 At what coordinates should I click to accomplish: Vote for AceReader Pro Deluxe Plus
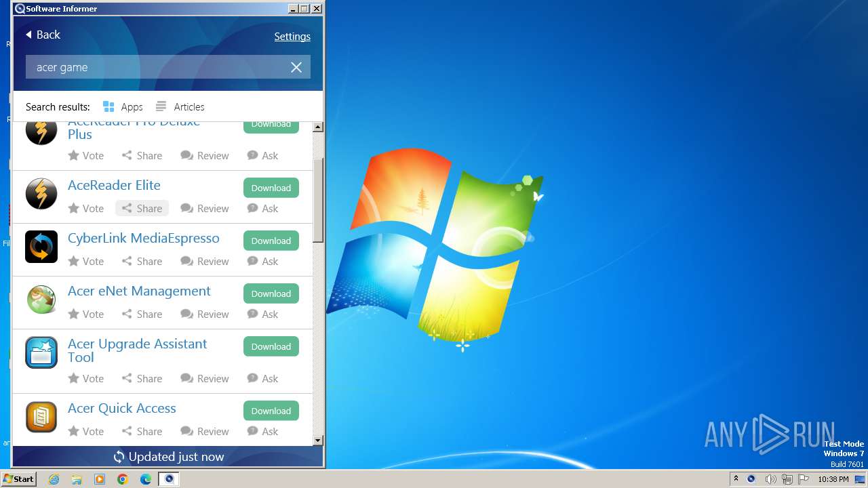(x=86, y=156)
